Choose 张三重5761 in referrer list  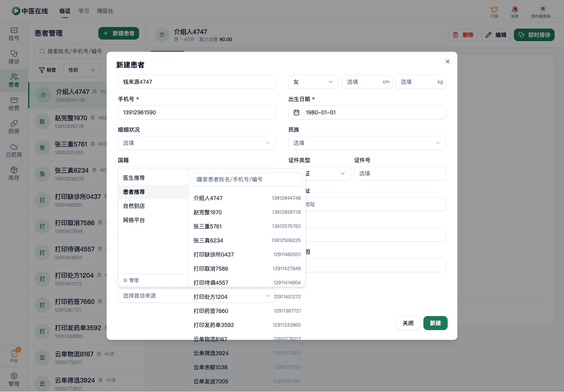247,226
